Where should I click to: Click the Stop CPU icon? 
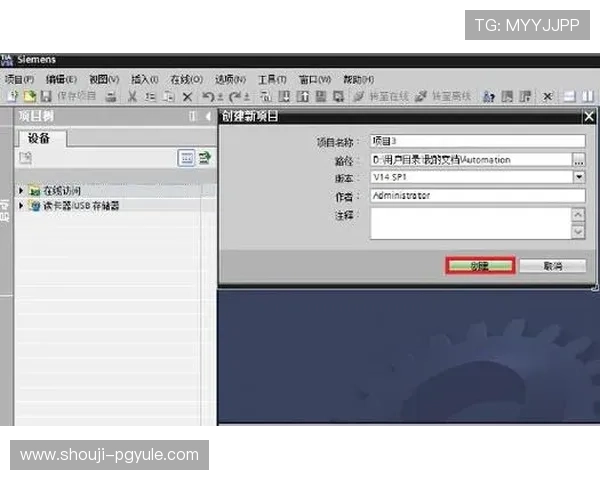click(526, 96)
